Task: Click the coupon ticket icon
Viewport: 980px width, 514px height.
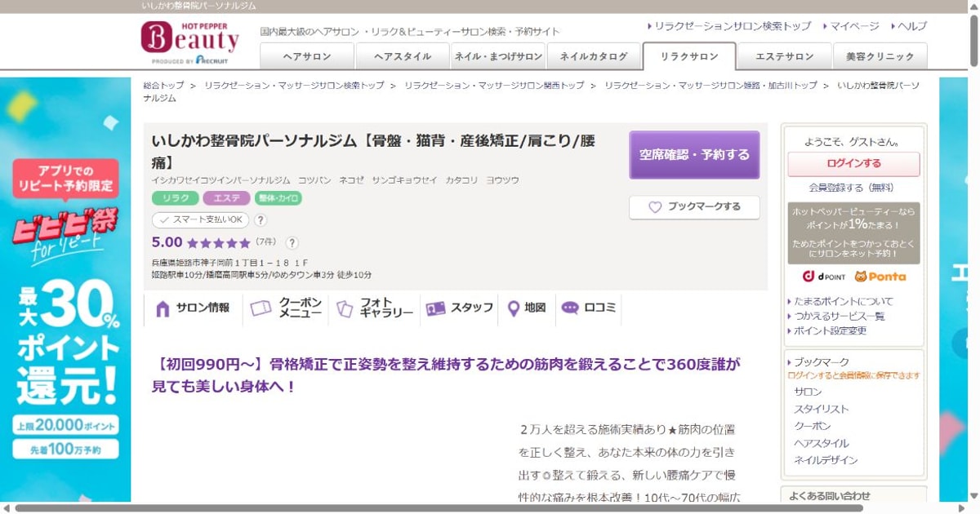Action: (261, 308)
